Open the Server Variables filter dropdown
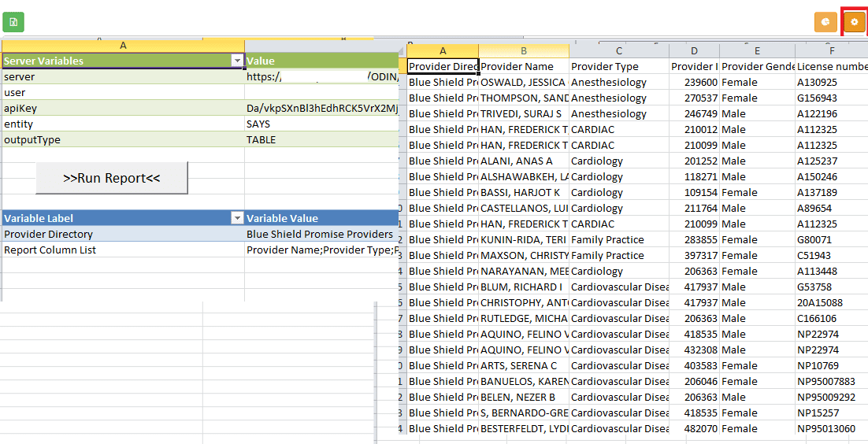868x444 pixels. (238, 61)
